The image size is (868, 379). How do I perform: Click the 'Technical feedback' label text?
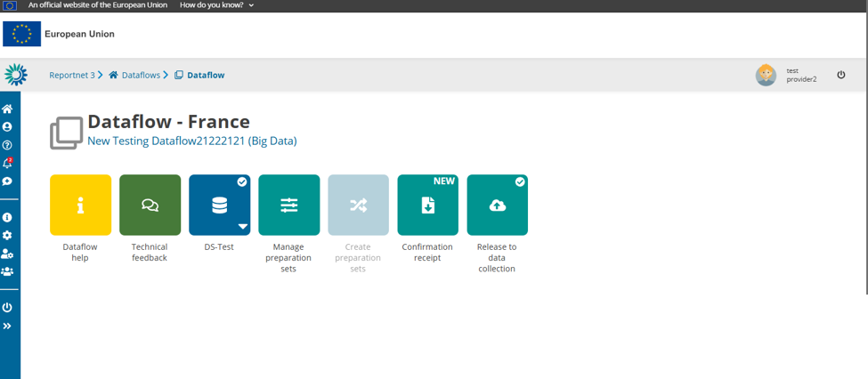pos(150,253)
